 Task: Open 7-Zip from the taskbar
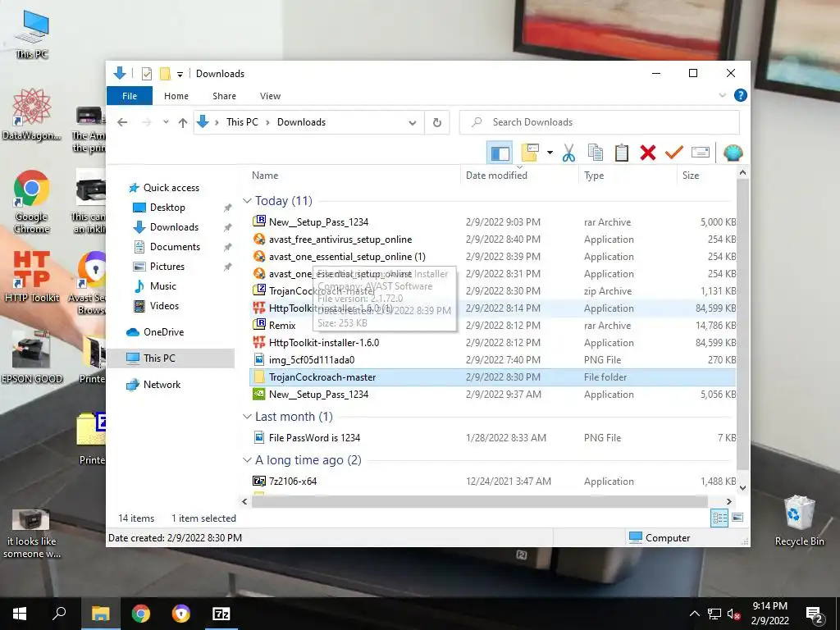click(221, 614)
